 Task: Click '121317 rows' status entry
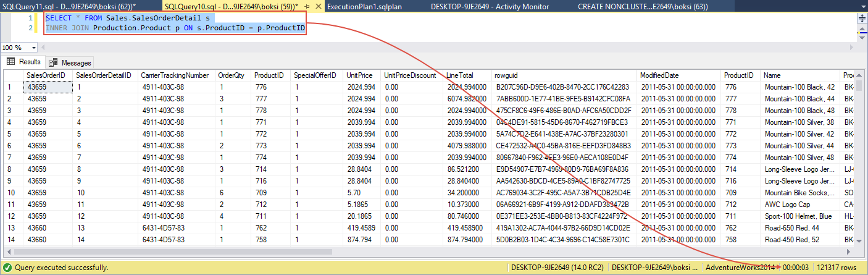click(x=836, y=268)
